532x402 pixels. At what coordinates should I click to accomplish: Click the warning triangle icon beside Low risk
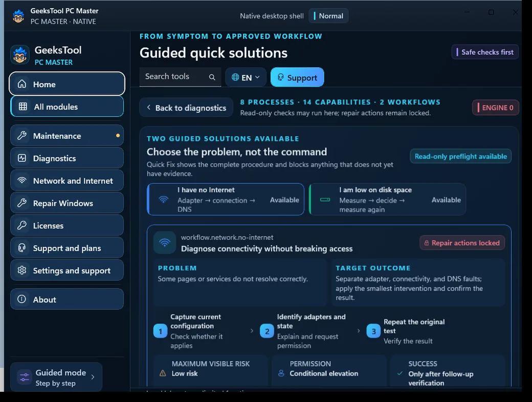pos(163,373)
